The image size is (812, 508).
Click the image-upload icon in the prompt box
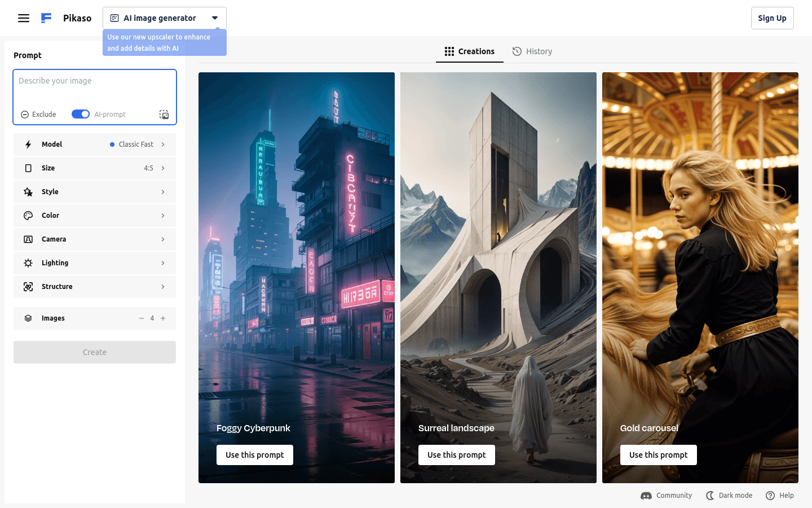(x=164, y=114)
